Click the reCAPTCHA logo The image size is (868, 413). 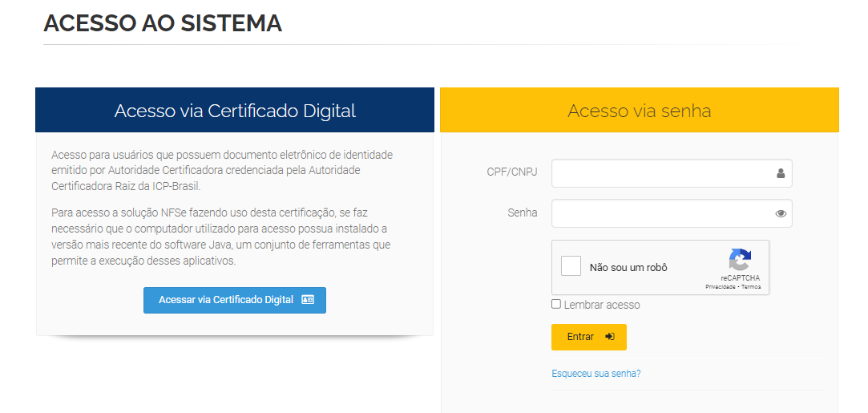pos(740,260)
